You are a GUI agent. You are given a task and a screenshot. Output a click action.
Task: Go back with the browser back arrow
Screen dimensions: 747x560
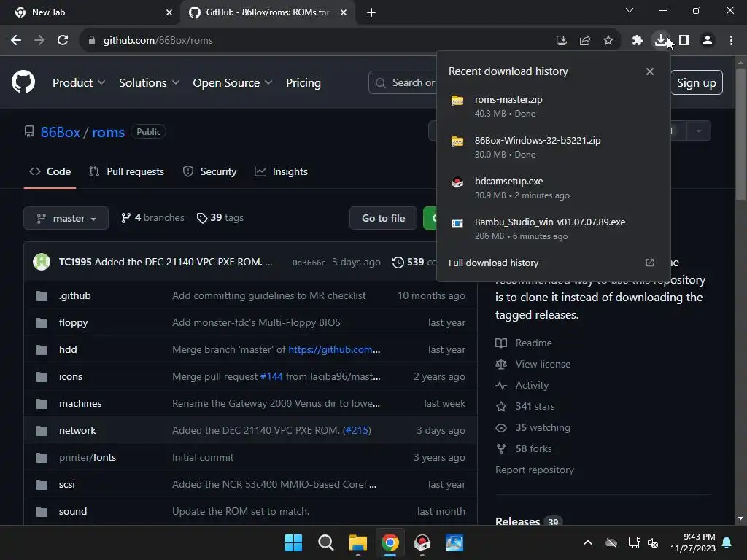tap(16, 41)
